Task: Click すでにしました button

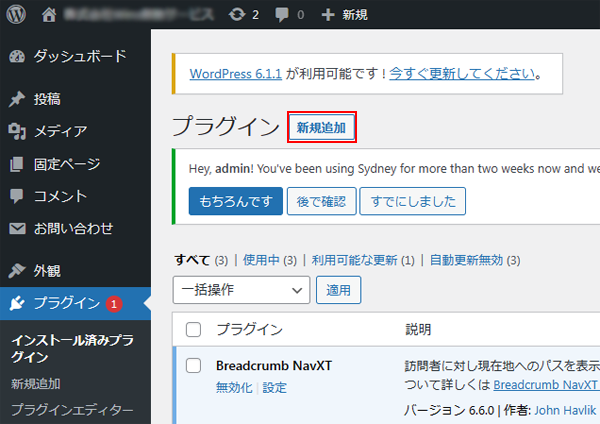Action: (413, 201)
